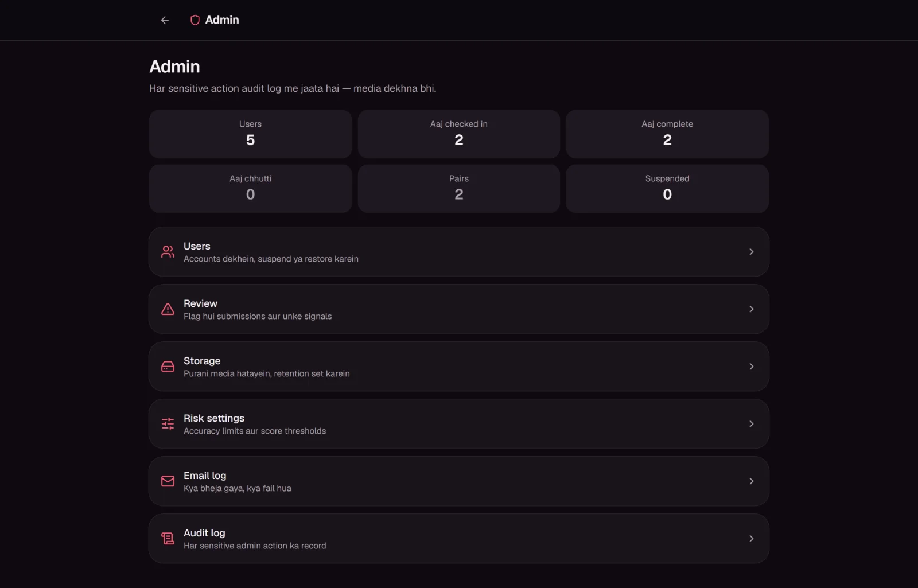This screenshot has height=588, width=918.
Task: Click the Storage drive icon
Action: pyautogui.click(x=168, y=367)
